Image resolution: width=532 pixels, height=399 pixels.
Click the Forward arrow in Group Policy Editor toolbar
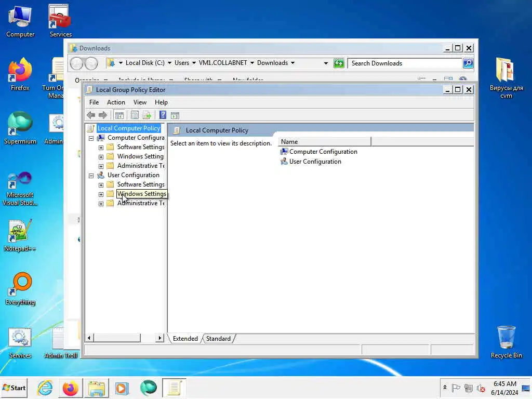click(x=103, y=115)
